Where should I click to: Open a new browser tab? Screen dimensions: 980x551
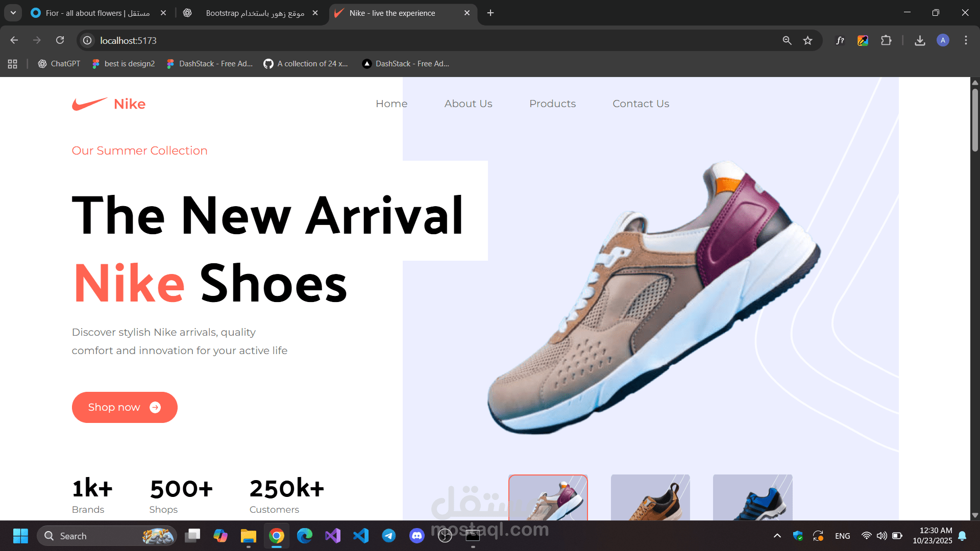coord(491,13)
